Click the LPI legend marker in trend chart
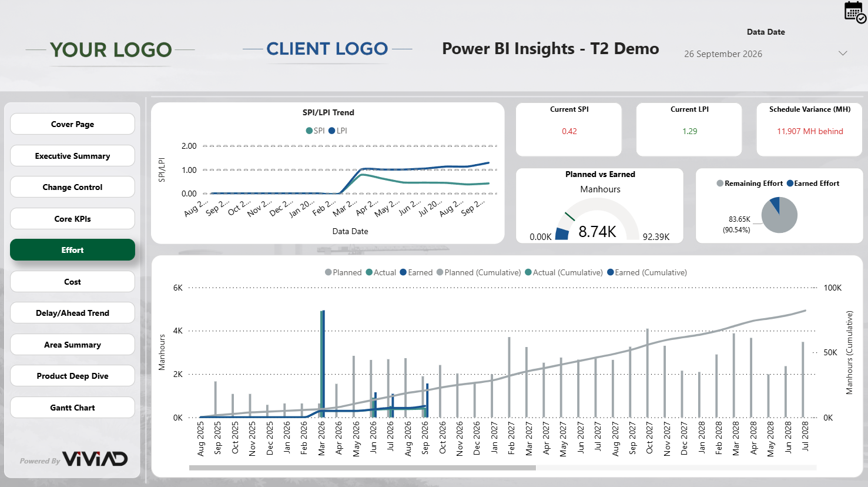The height and width of the screenshot is (487, 868). pos(331,131)
